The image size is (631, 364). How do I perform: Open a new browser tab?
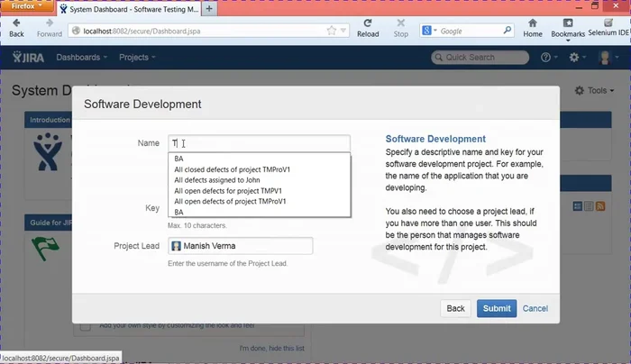tap(209, 8)
